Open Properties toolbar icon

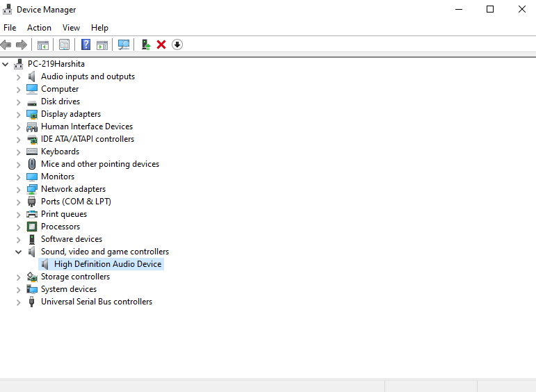point(64,44)
